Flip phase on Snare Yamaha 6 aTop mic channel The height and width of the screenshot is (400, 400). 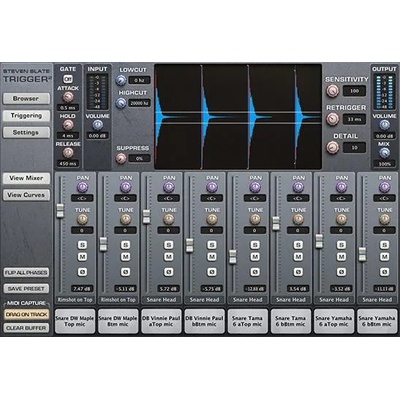click(341, 272)
